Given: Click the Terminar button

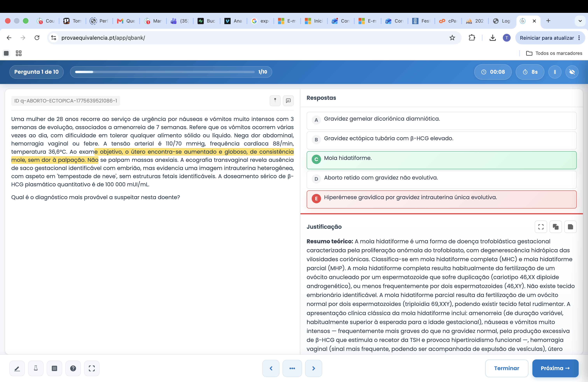Looking at the screenshot, I should coord(507,368).
